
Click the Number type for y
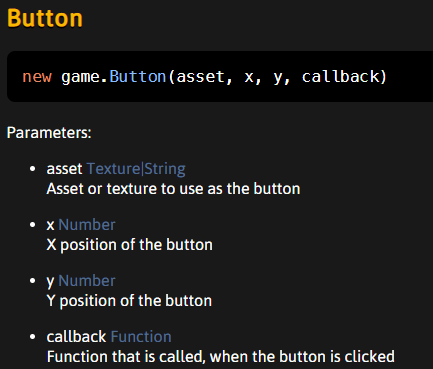click(87, 281)
